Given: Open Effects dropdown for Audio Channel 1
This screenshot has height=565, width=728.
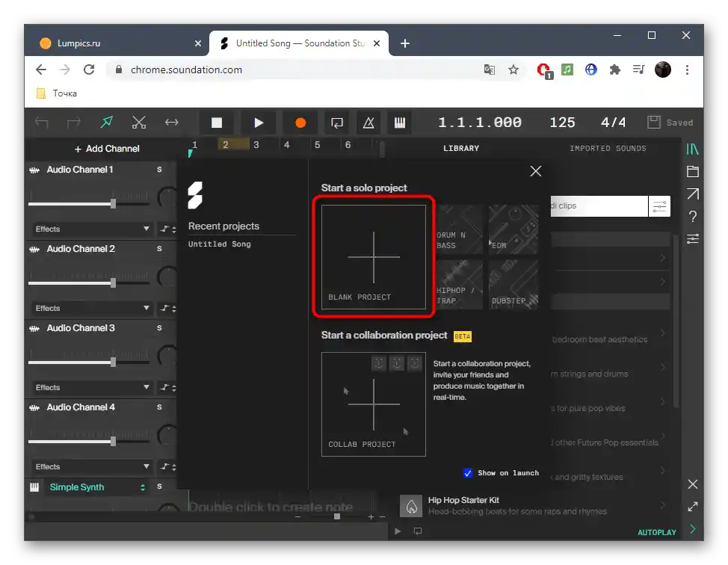Looking at the screenshot, I should [x=92, y=229].
